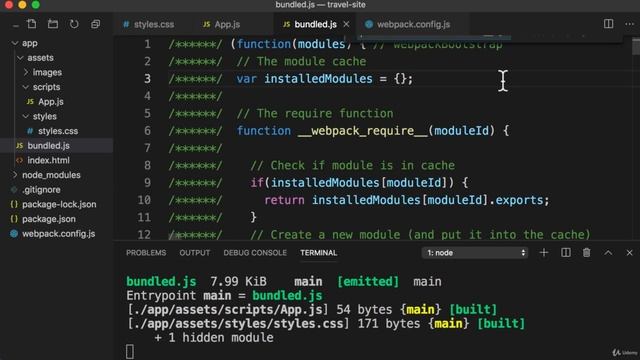
Task: Add a new terminal with plus icon
Action: (544, 253)
